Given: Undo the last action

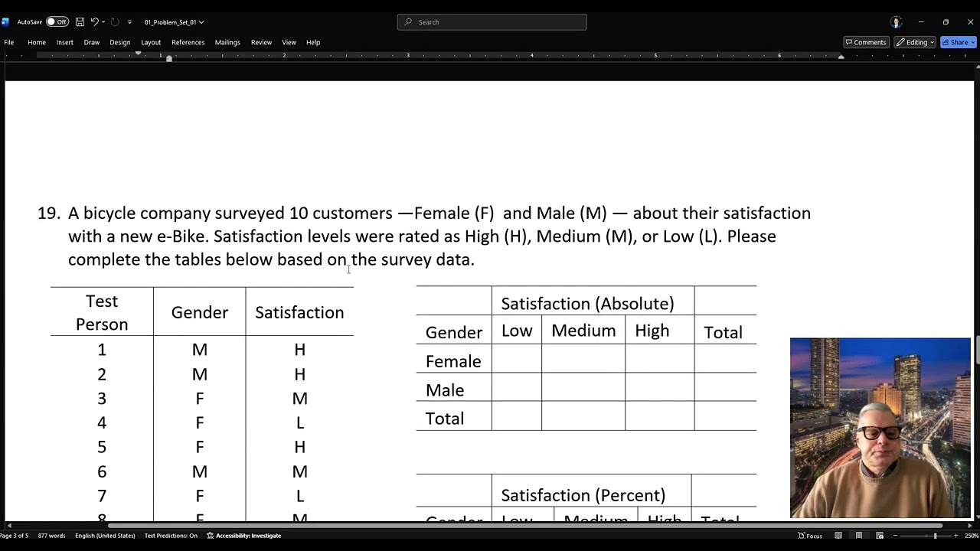Looking at the screenshot, I should pyautogui.click(x=95, y=22).
